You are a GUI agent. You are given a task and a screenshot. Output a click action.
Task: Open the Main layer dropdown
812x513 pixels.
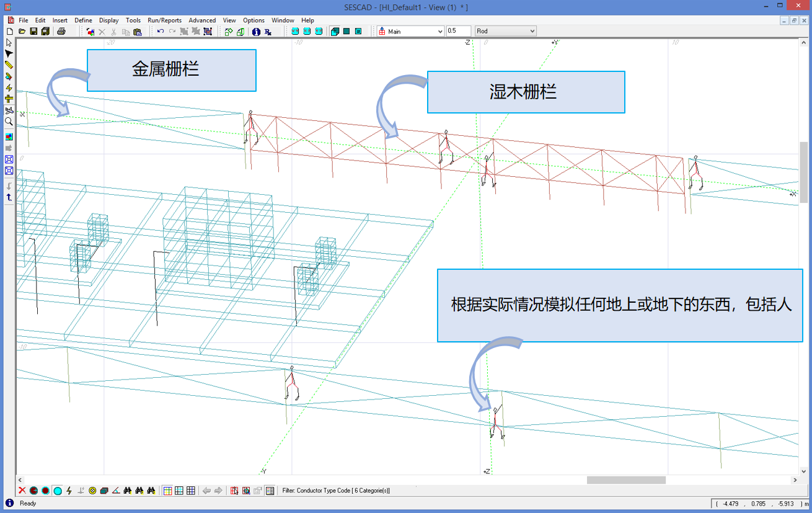440,32
